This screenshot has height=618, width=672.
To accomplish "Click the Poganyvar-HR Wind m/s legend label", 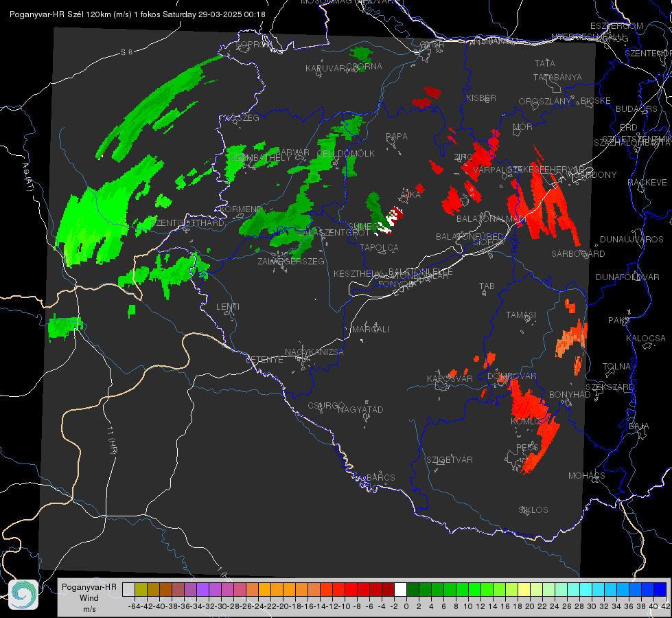I will (x=89, y=597).
